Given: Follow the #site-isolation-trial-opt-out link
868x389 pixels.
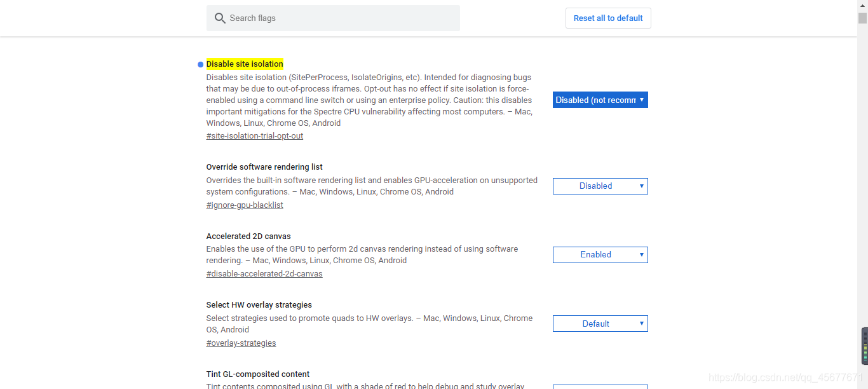Looking at the screenshot, I should tap(255, 136).
